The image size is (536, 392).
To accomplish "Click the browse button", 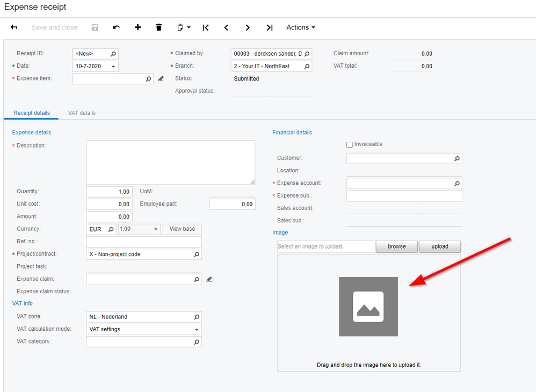I will [x=396, y=246].
